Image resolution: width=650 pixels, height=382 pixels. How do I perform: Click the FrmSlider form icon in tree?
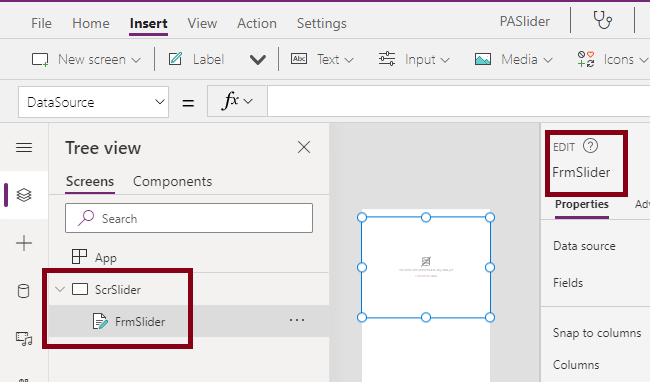(100, 321)
